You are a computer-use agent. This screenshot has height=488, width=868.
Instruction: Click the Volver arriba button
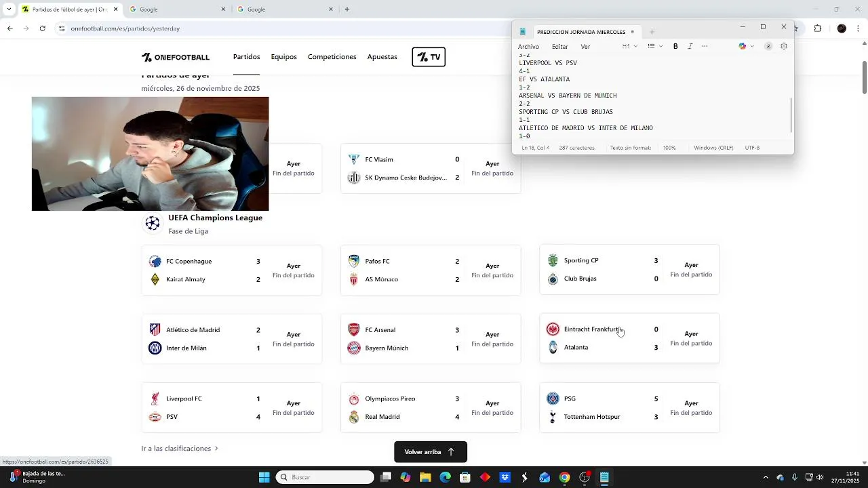tap(431, 452)
